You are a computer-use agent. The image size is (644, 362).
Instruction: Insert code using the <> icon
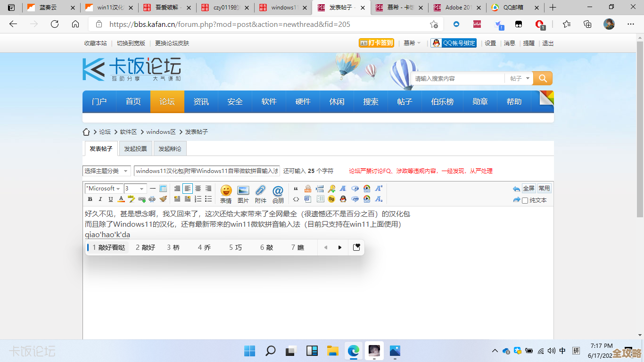(296, 198)
